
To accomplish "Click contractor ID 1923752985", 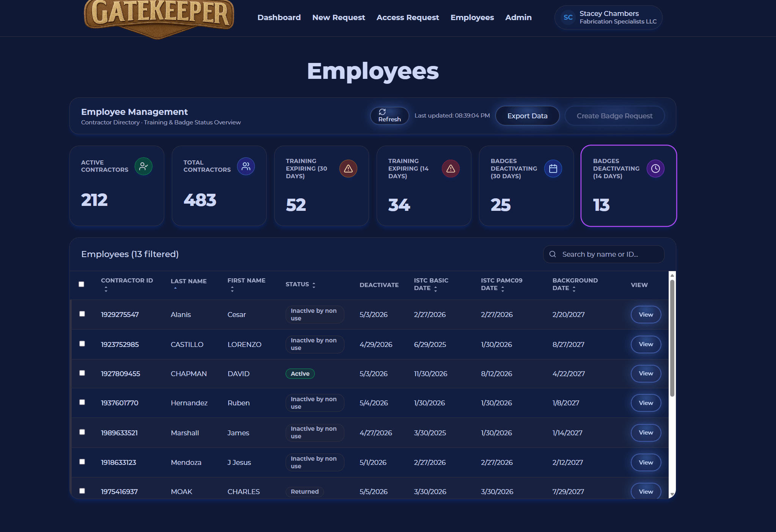I will click(x=120, y=344).
